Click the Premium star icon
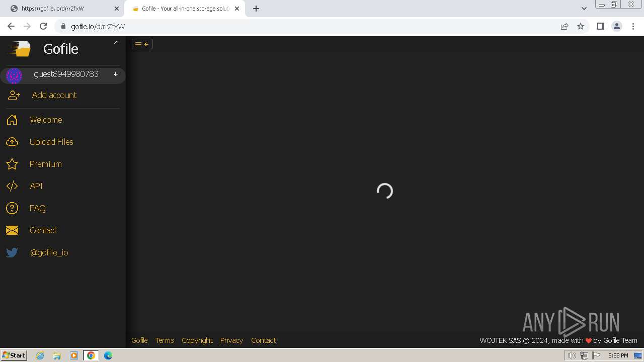This screenshot has height=362, width=644. (12, 164)
